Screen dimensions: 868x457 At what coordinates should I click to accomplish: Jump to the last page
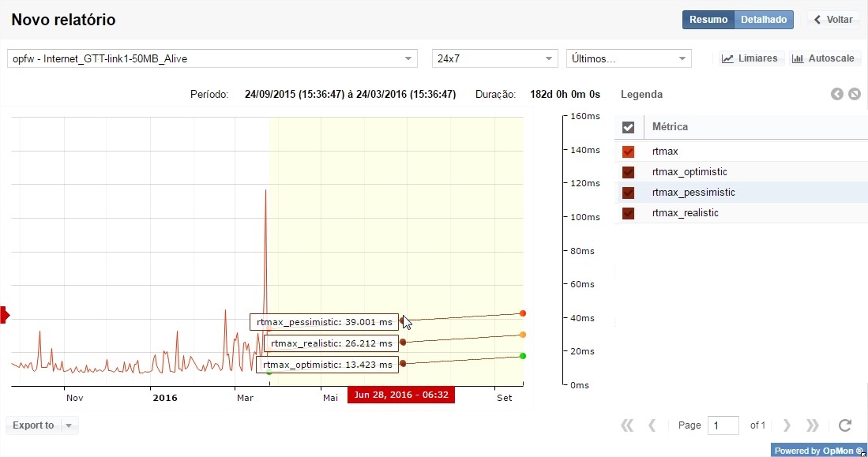click(812, 425)
